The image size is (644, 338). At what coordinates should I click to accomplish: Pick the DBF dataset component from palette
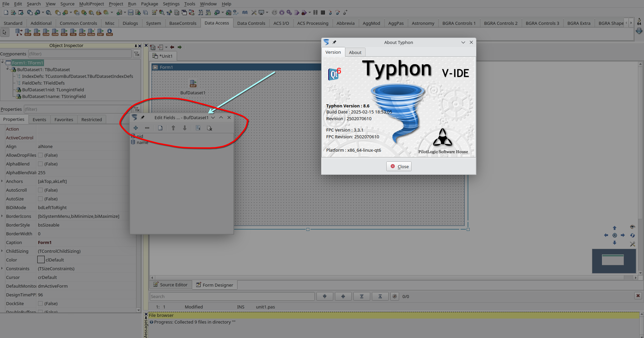click(100, 32)
